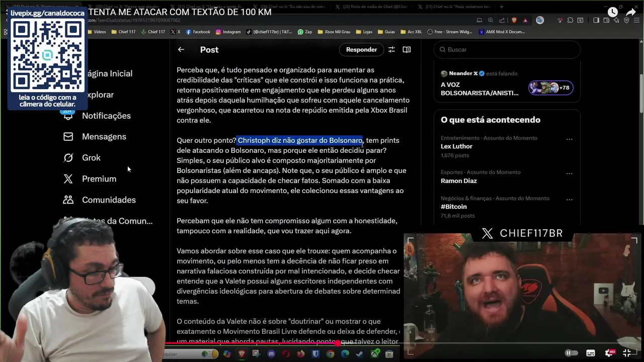
Task: Open the Lojas bookmark folder
Action: coord(364,32)
